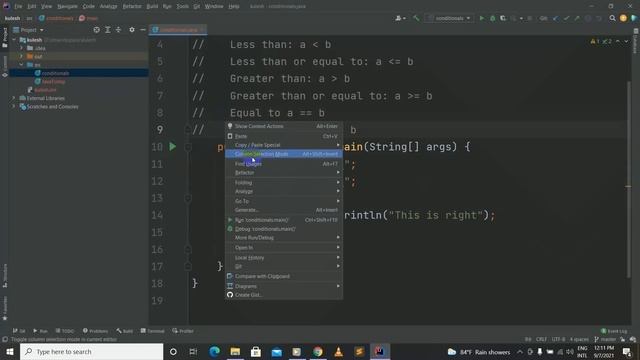This screenshot has width=640, height=360.
Task: Open the Windows Start menu
Action: coord(10,351)
